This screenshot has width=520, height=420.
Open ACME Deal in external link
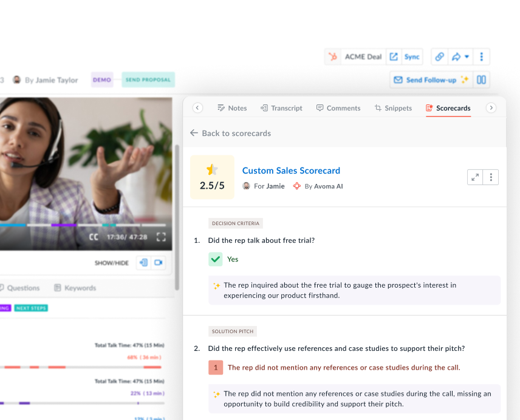394,56
